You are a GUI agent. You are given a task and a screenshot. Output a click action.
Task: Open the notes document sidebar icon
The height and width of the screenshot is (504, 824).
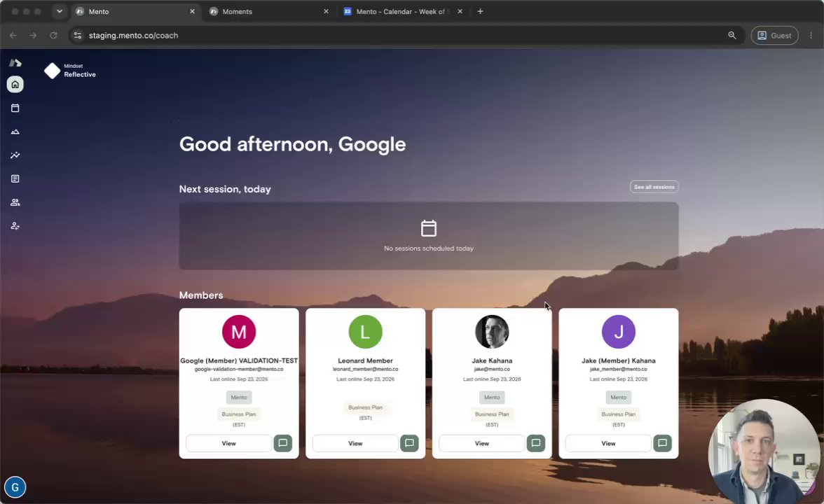15,179
